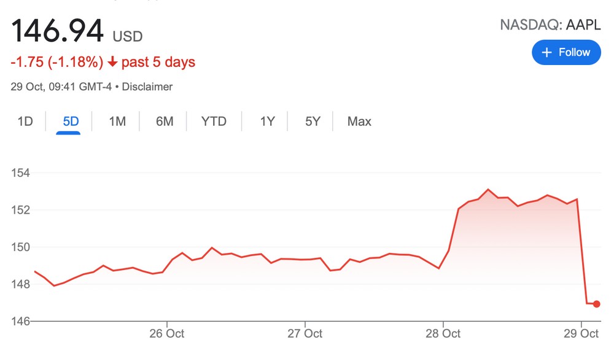
Task: Click the red endpoint dot on chart
Action: [x=597, y=304]
